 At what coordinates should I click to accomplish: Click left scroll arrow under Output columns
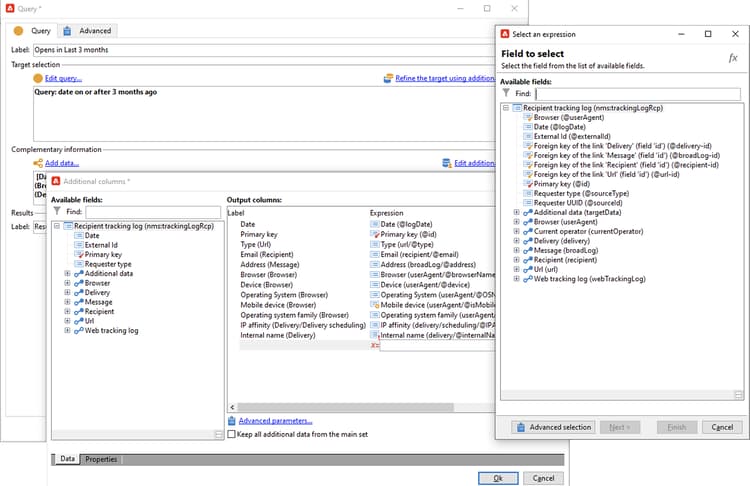(x=232, y=408)
